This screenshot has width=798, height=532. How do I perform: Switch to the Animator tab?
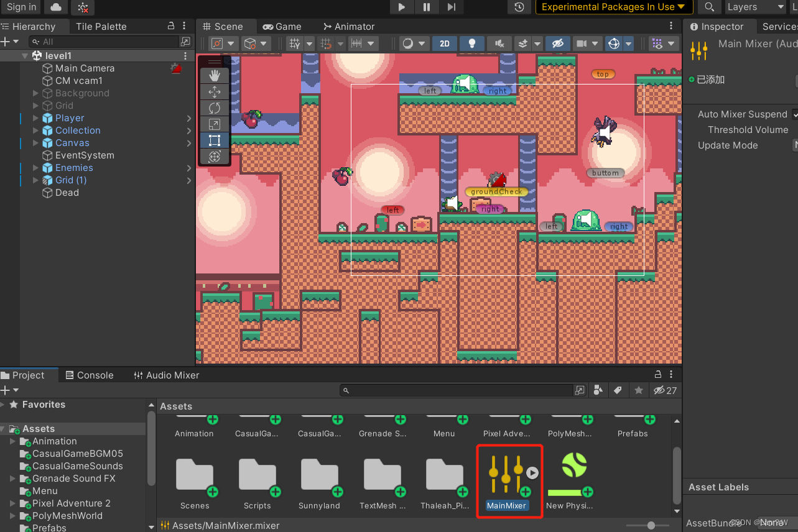point(348,26)
